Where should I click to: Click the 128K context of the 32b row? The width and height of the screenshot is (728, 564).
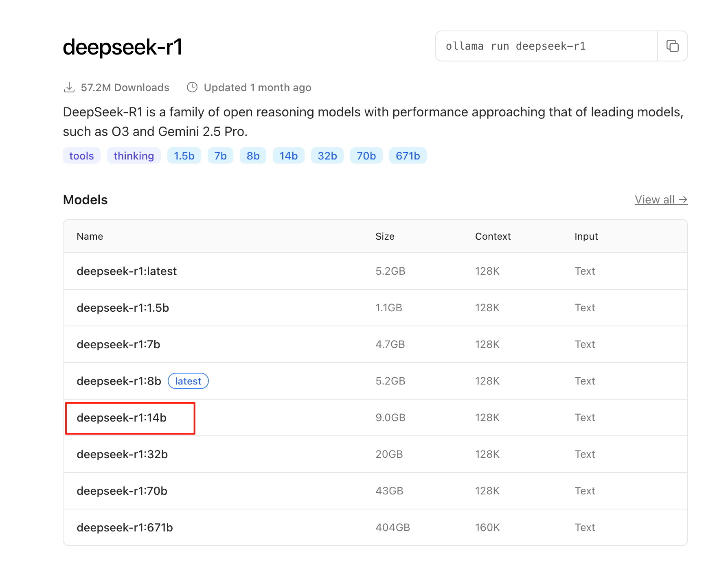click(x=487, y=454)
